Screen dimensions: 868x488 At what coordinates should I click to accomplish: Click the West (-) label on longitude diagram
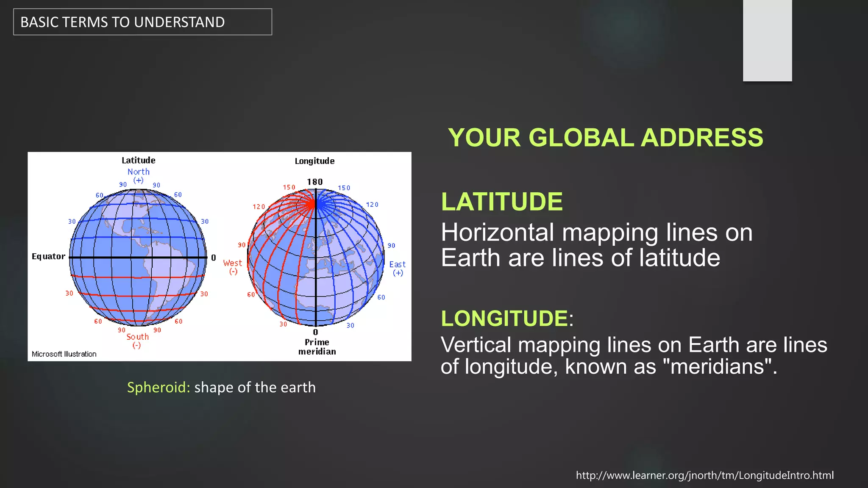coord(233,267)
